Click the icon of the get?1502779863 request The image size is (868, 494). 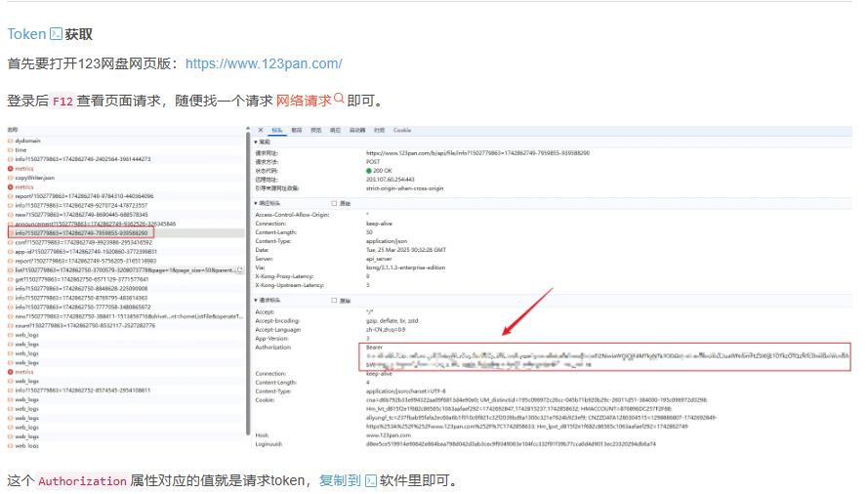[10, 279]
